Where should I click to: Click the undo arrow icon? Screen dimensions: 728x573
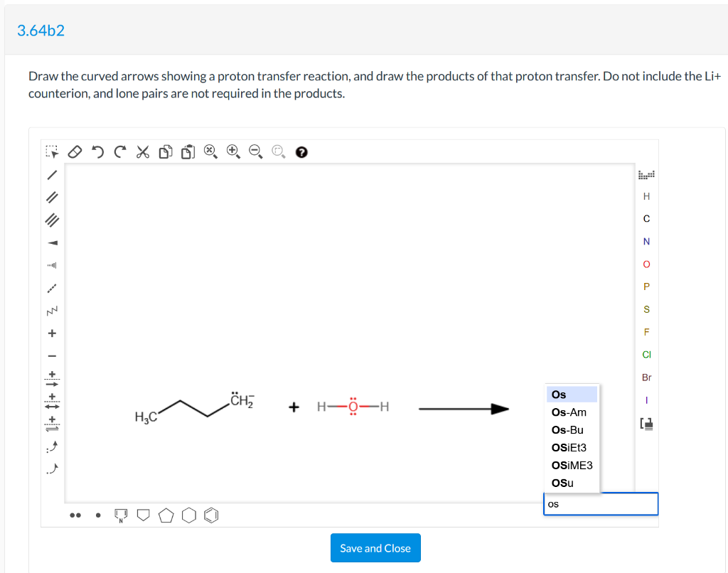[x=97, y=151]
